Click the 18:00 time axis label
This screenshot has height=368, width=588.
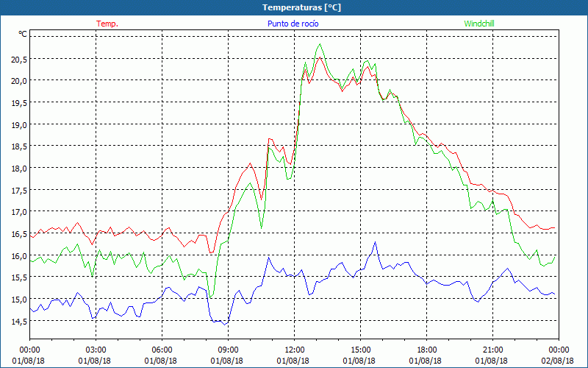click(x=426, y=350)
